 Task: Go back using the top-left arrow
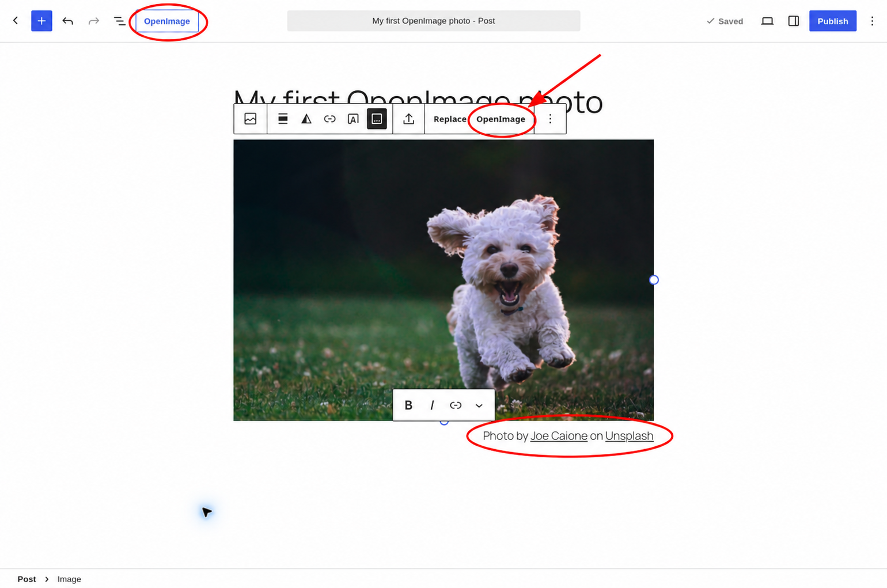tap(16, 21)
